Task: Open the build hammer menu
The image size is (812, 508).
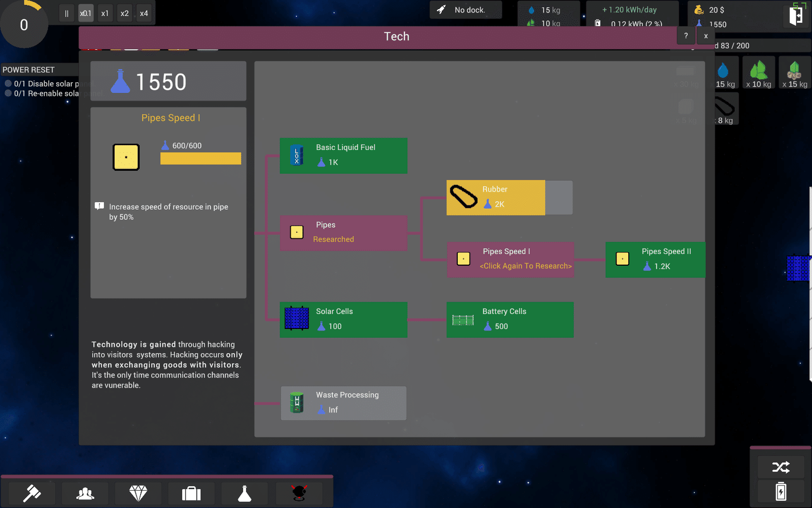Action: pyautogui.click(x=32, y=493)
